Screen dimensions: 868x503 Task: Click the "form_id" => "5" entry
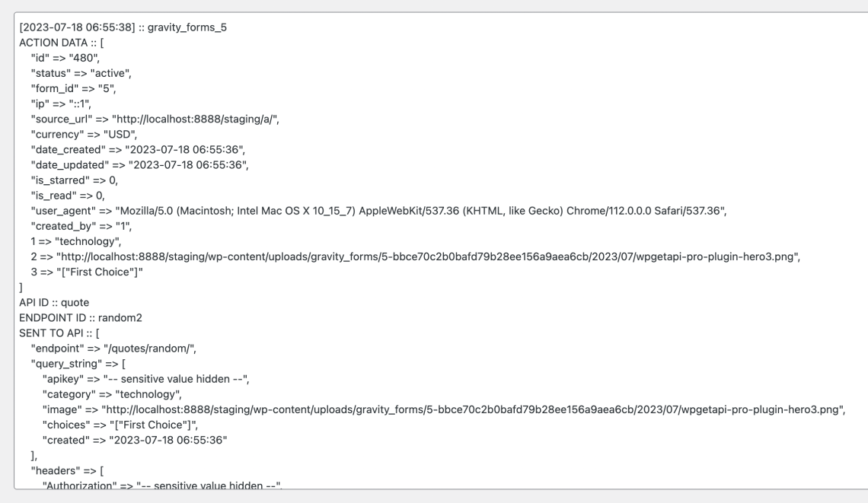[x=74, y=88]
